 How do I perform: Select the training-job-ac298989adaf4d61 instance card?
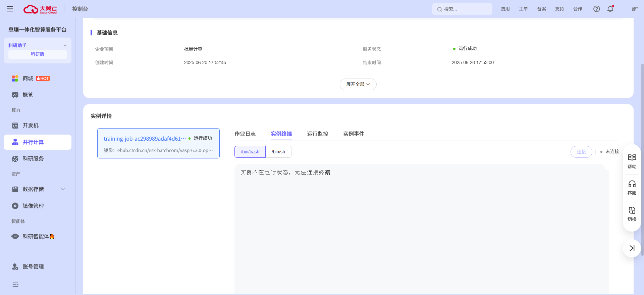(x=158, y=143)
